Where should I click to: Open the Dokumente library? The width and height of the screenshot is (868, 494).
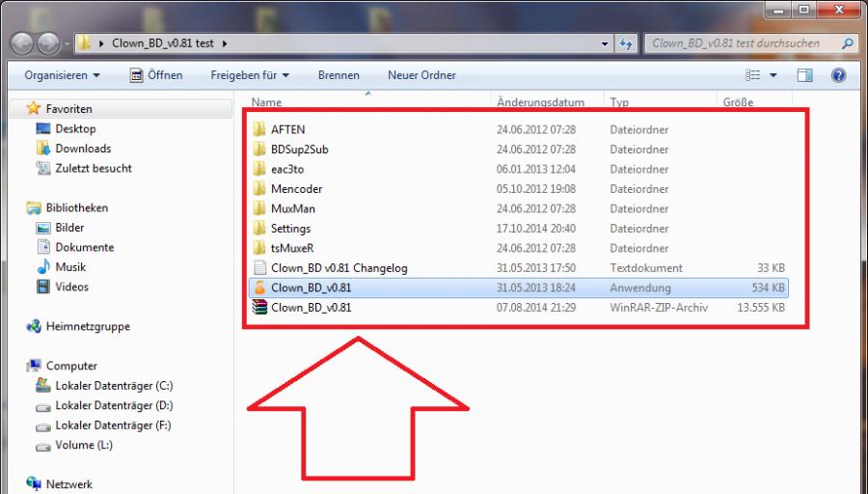pos(85,248)
